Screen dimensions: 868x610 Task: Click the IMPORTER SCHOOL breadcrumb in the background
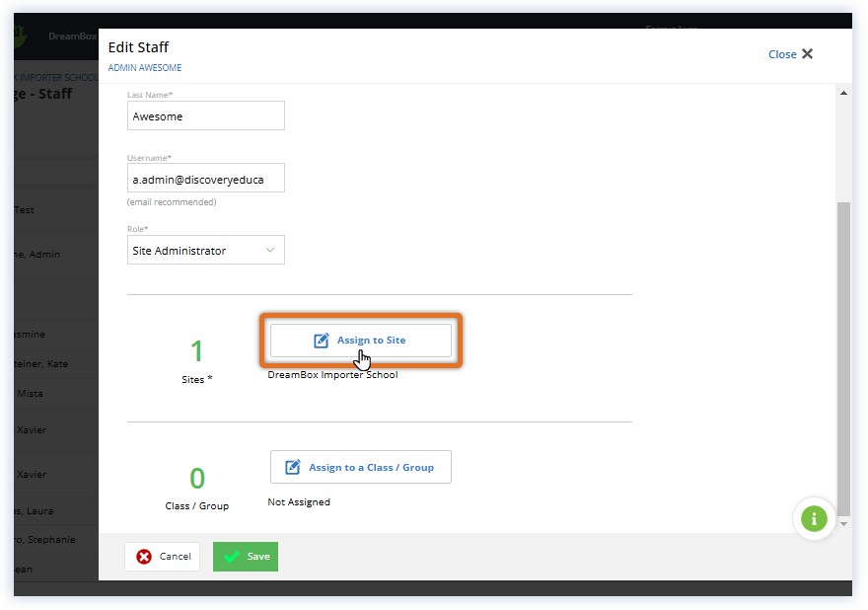[57, 78]
